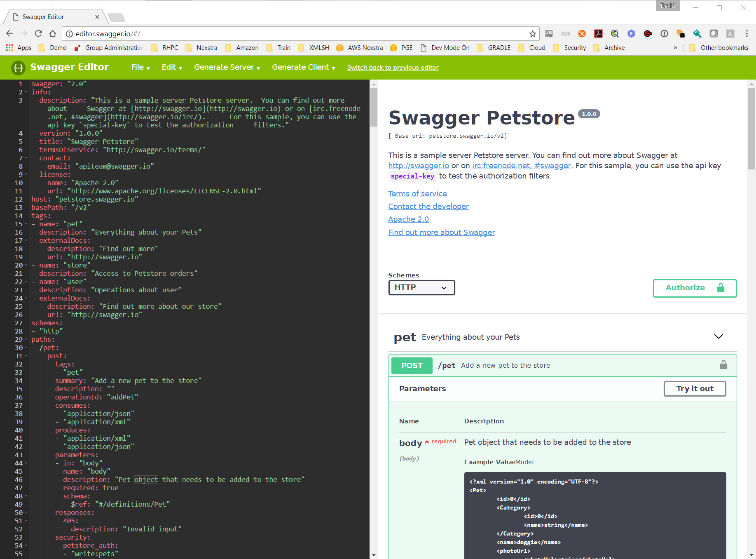Click the red circular extension icon
The image size is (756, 559).
[x=648, y=33]
